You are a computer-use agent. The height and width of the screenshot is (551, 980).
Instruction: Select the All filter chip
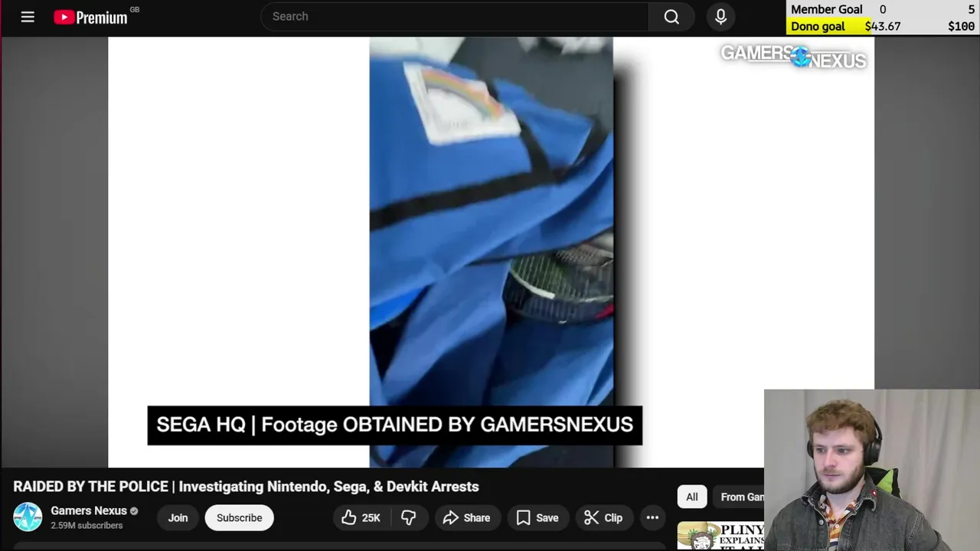(x=692, y=497)
